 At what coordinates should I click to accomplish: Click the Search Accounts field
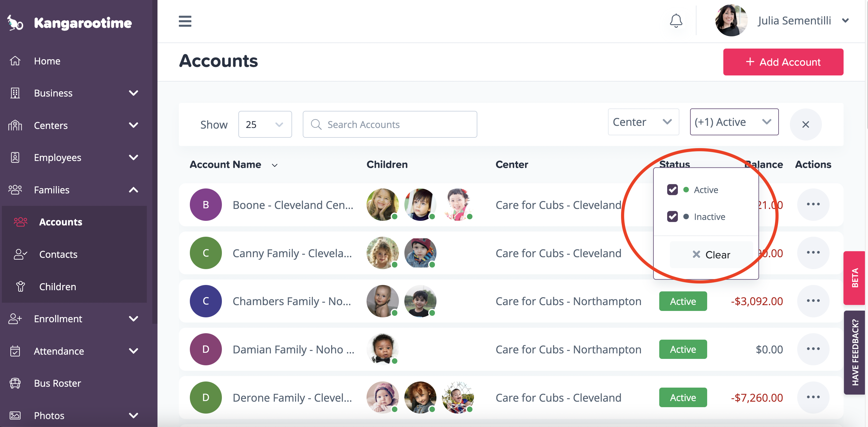tap(389, 124)
